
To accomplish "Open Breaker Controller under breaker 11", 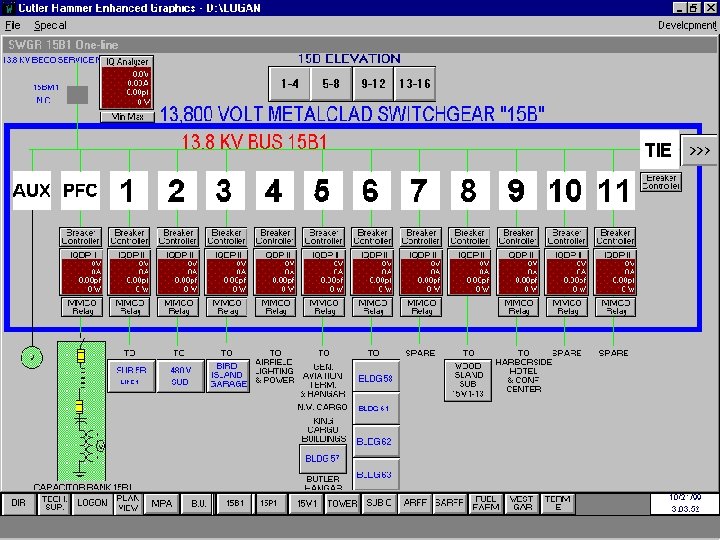I will click(615, 236).
